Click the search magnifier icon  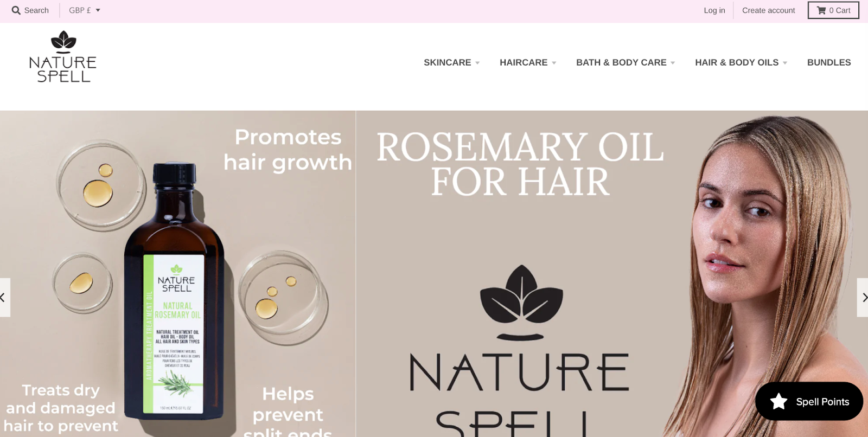[16, 10]
